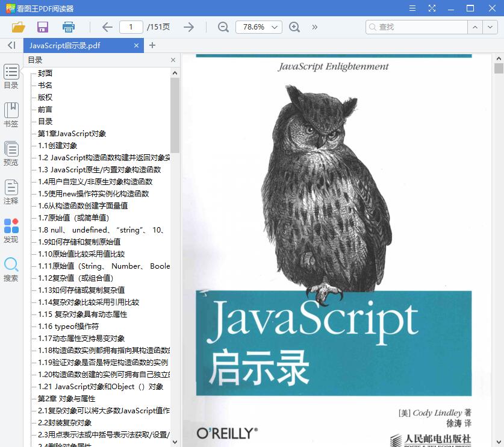Click the page number input field
504x447 pixels.
(x=131, y=27)
